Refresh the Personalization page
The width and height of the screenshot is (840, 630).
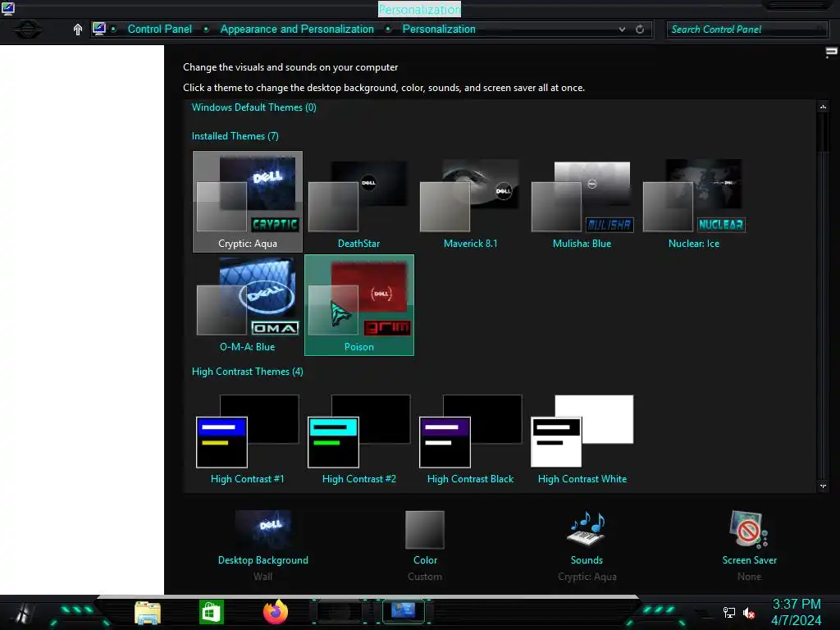[x=640, y=30]
